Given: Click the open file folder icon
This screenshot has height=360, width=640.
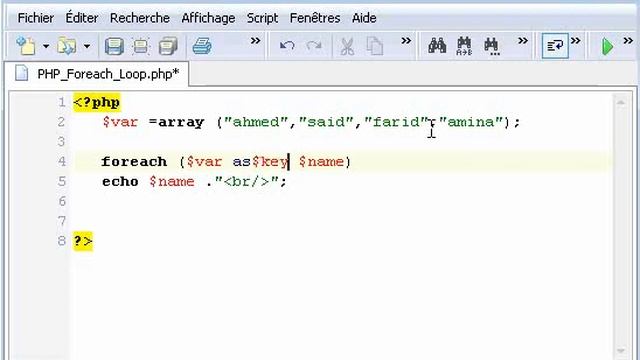Looking at the screenshot, I should click(x=67, y=46).
